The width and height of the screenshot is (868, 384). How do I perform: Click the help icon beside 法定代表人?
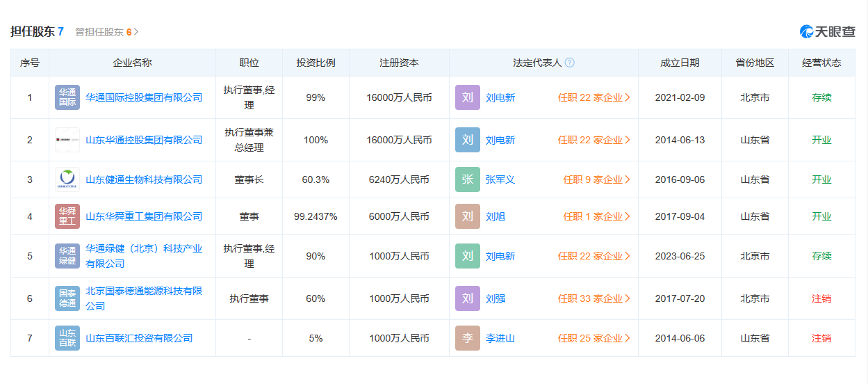(569, 63)
